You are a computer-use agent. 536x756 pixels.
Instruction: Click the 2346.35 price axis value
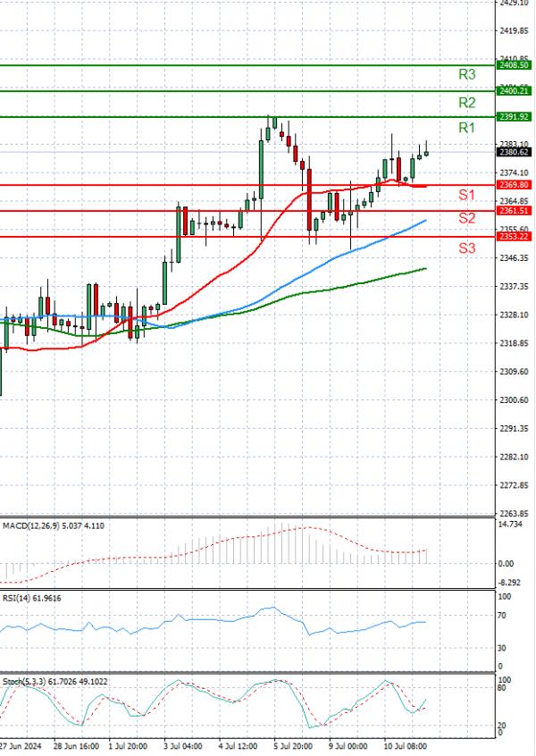click(x=514, y=258)
